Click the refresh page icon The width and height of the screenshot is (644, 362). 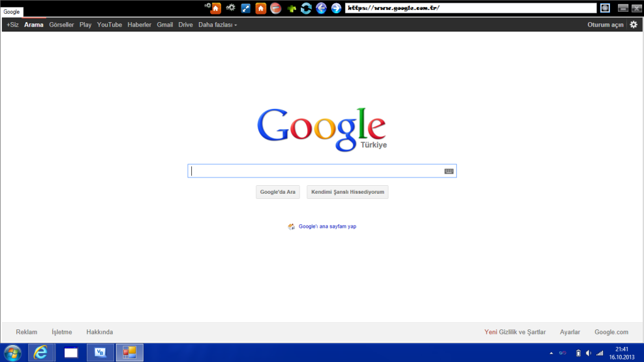[x=306, y=8]
